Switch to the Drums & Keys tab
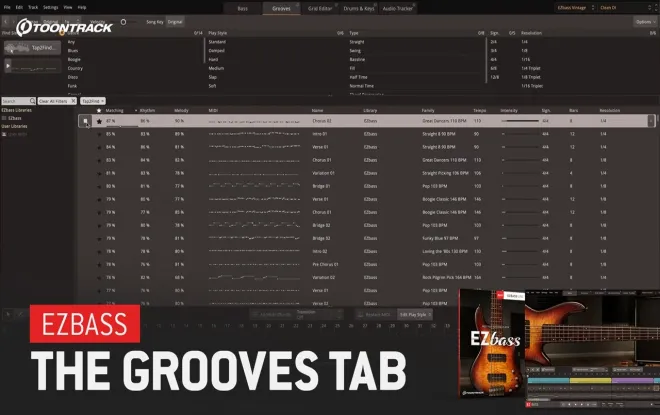This screenshot has height=415, width=660. tap(359, 8)
